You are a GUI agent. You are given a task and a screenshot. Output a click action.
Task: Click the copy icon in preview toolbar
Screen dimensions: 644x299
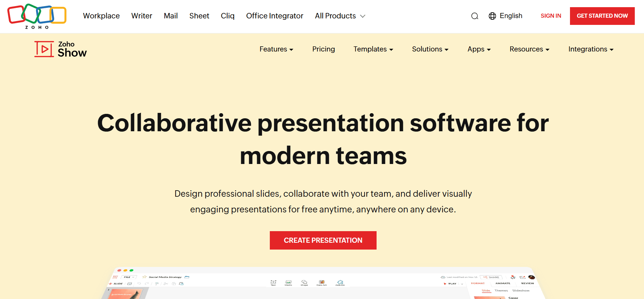tap(174, 284)
